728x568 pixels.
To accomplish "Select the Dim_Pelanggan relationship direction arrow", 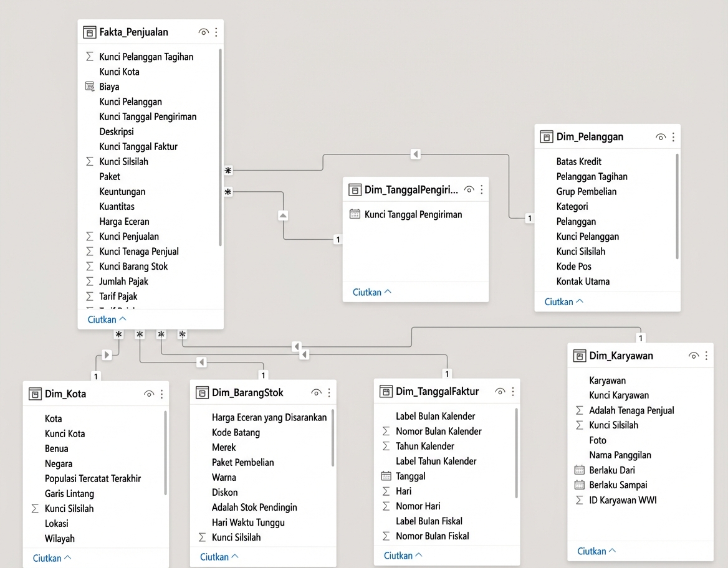I will 416,154.
